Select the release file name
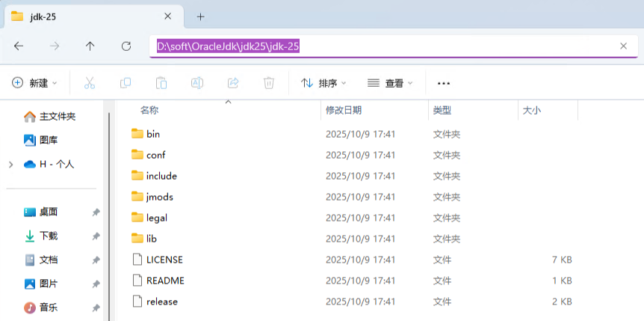The width and height of the screenshot is (644, 321). 162,302
